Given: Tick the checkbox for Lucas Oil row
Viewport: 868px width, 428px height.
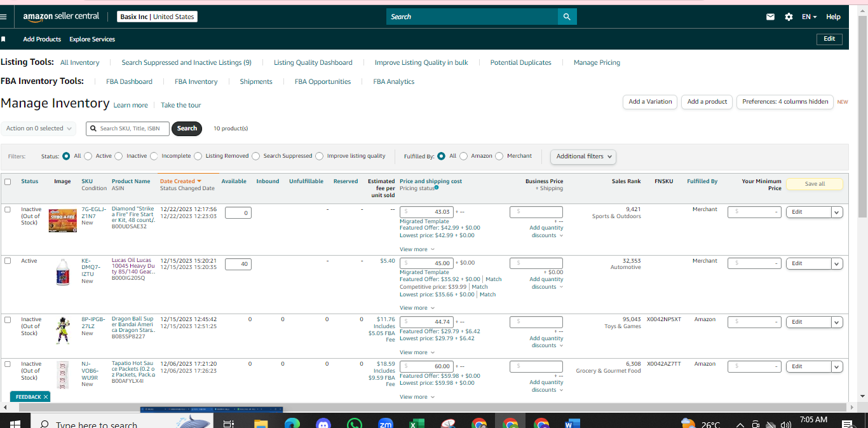Looking at the screenshot, I should coord(8,261).
